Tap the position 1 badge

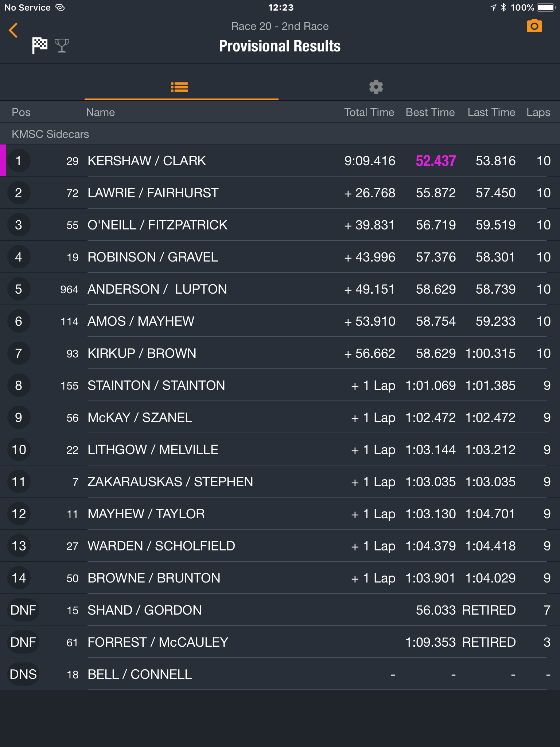click(x=19, y=161)
